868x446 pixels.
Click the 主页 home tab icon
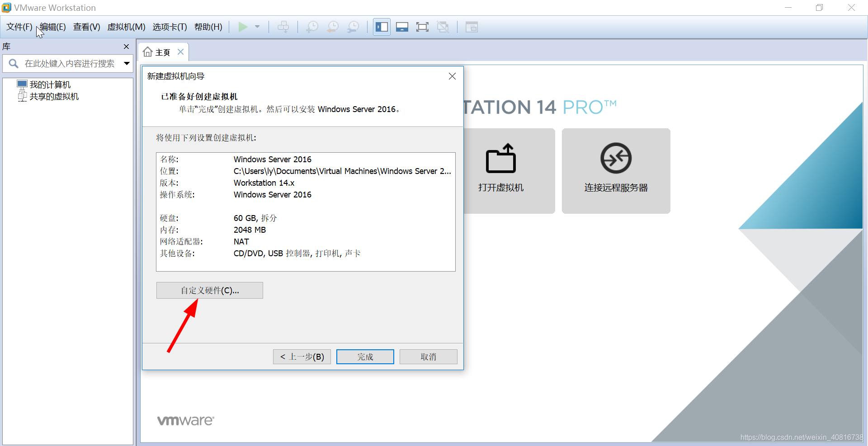(x=148, y=52)
